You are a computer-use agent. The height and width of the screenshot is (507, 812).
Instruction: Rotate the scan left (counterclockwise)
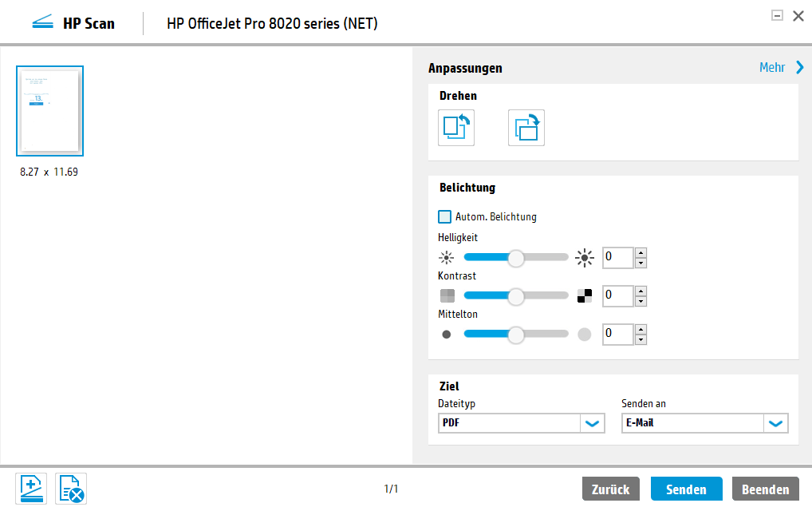point(456,128)
